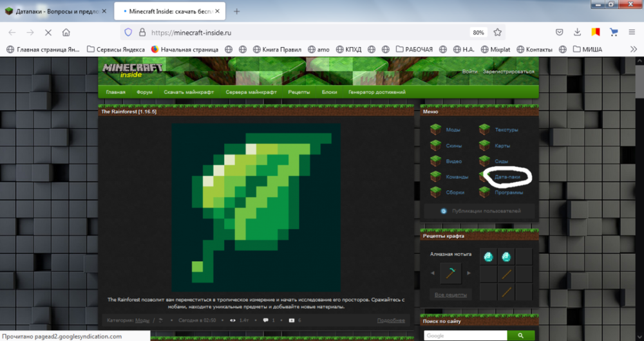Click the grass block icon beside Видео
The width and height of the screenshot is (644, 341).
pos(435,161)
